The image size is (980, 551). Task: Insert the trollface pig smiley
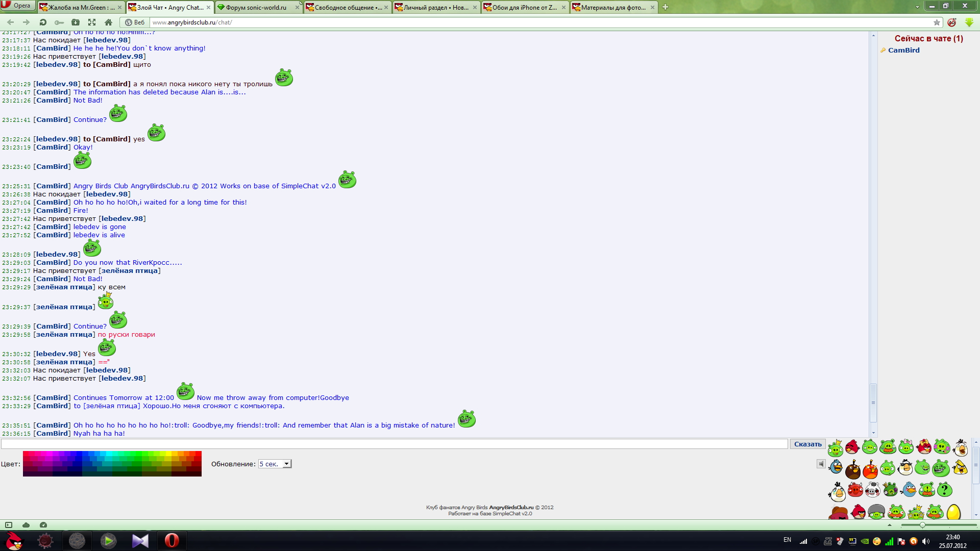941,468
